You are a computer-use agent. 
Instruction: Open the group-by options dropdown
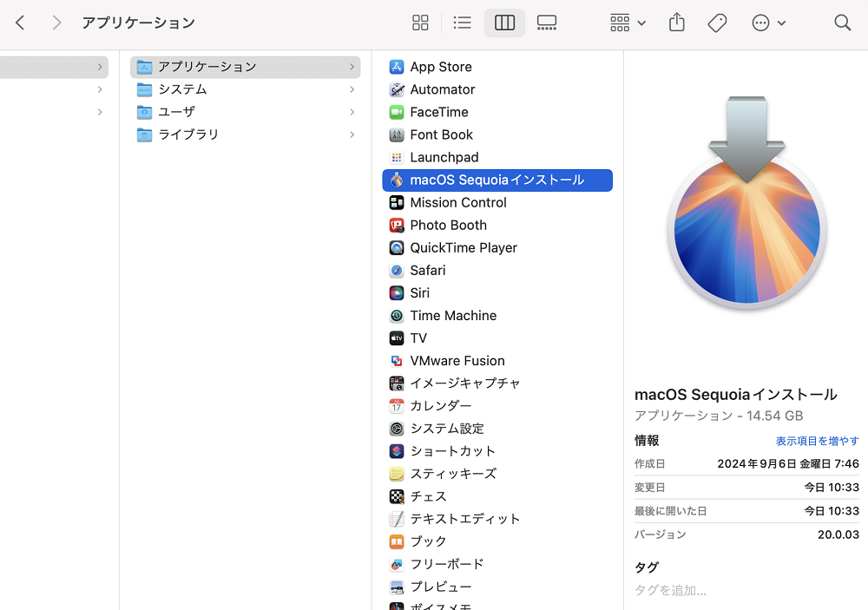click(x=628, y=23)
